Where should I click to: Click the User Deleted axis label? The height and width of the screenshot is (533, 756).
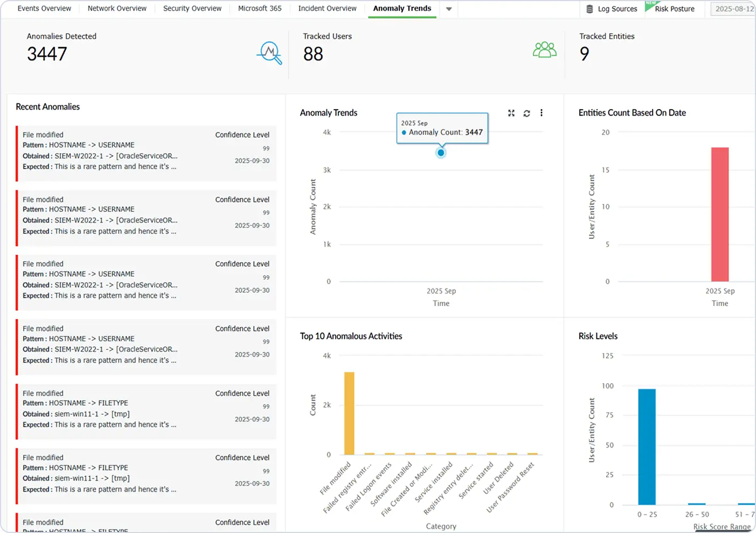tap(498, 478)
